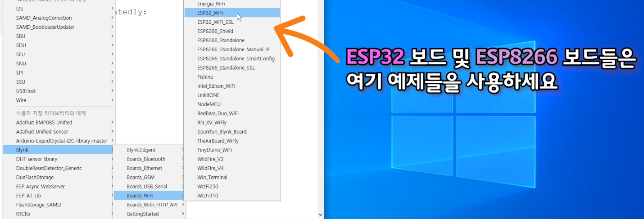Open RTClib examples submenu
Image resolution: width=644 pixels, height=219 pixels.
pyautogui.click(x=59, y=214)
